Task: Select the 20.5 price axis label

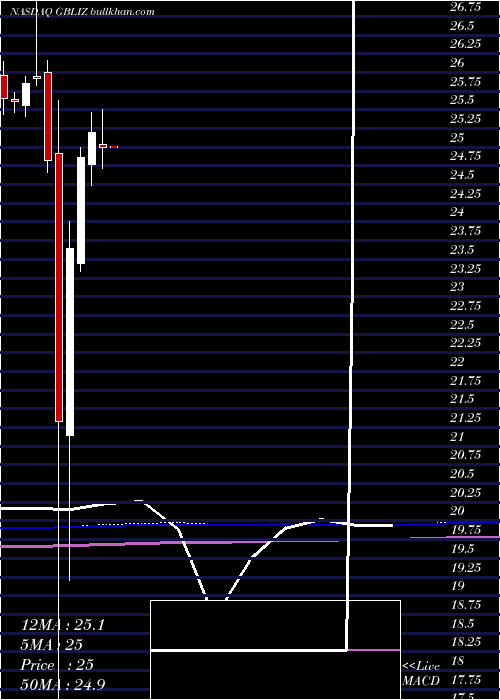Action: pos(462,474)
